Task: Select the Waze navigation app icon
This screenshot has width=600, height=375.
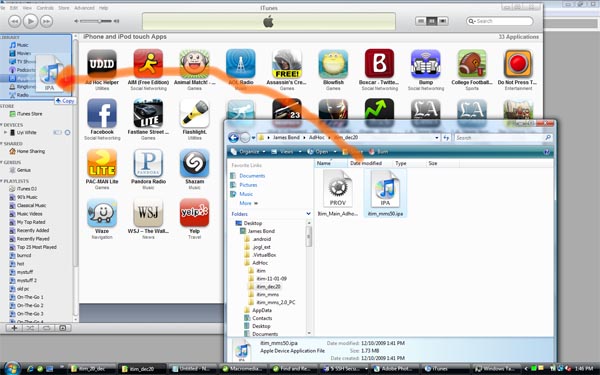Action: [x=102, y=213]
